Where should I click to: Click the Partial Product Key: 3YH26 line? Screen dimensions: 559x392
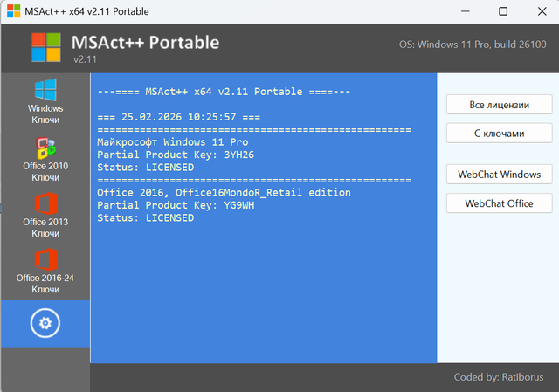pos(176,155)
